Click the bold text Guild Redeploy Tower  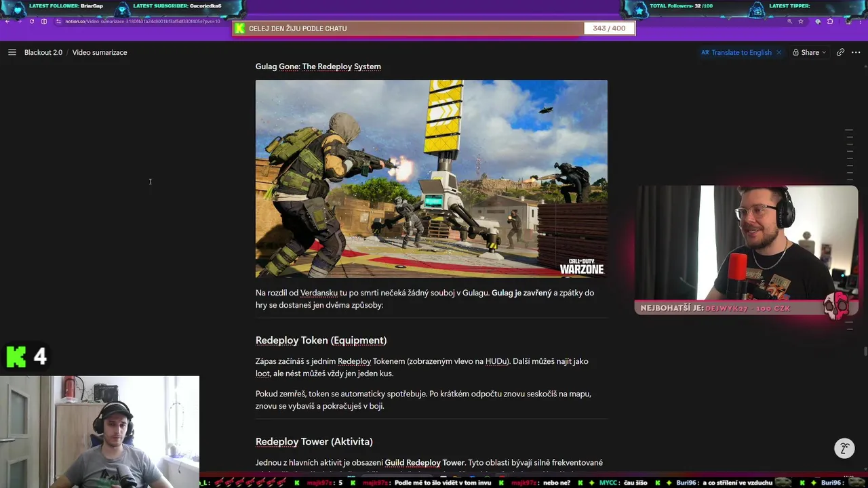click(x=425, y=463)
